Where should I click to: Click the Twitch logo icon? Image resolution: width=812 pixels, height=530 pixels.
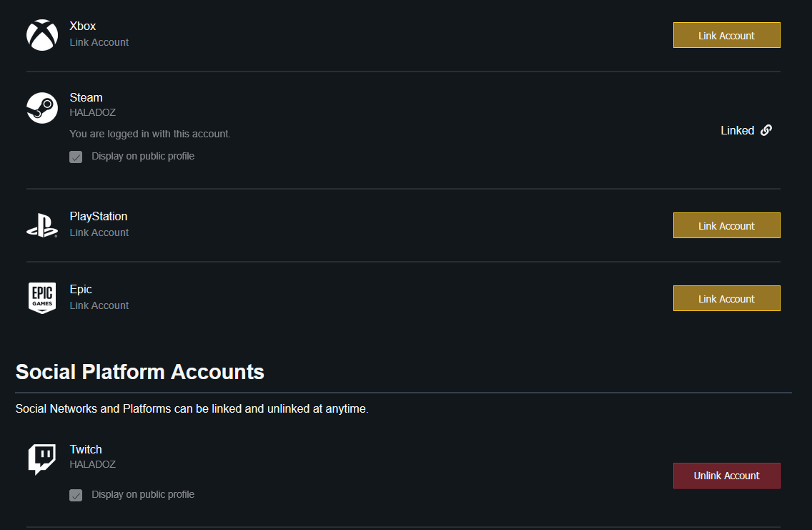coord(42,459)
